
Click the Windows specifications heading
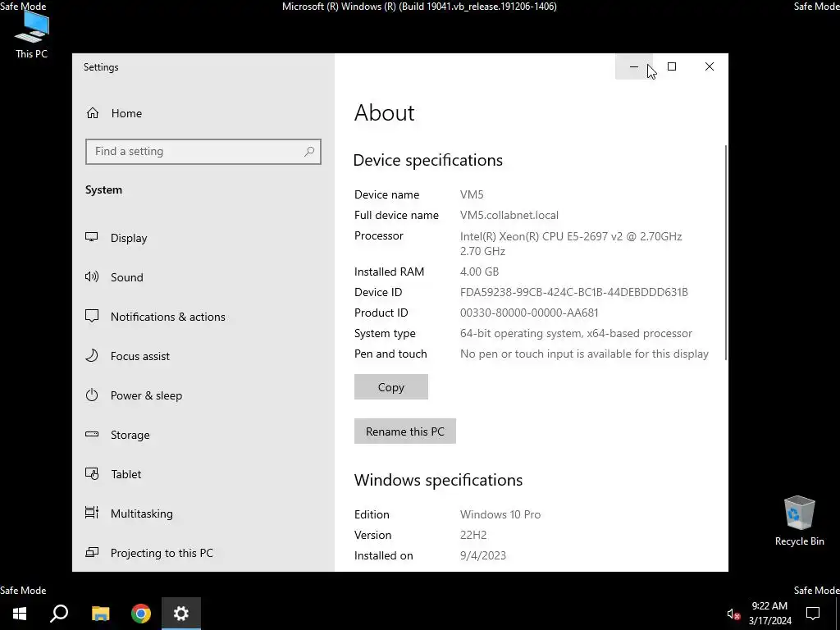(438, 479)
